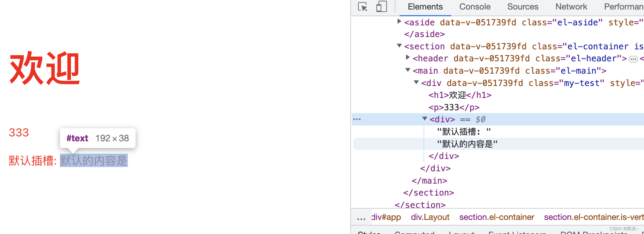Toggle the device toolbar icon
Screen dimensions: 644x234
coord(381,7)
